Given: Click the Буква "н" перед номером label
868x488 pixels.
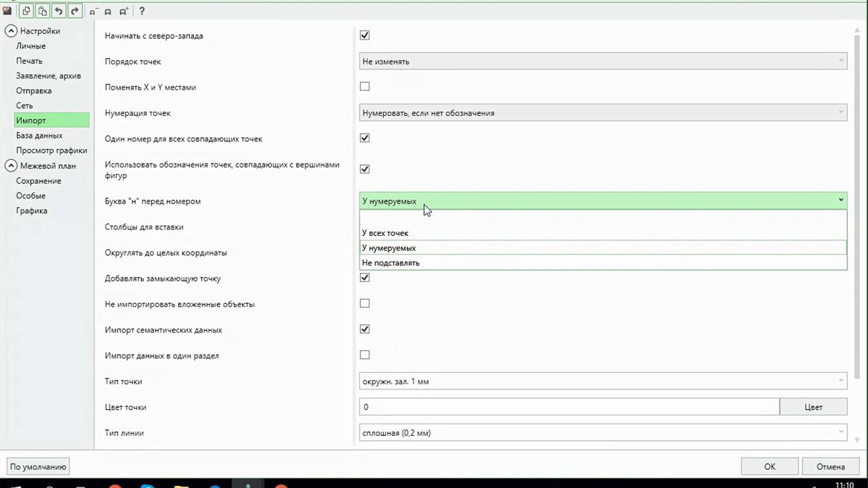Looking at the screenshot, I should 153,201.
